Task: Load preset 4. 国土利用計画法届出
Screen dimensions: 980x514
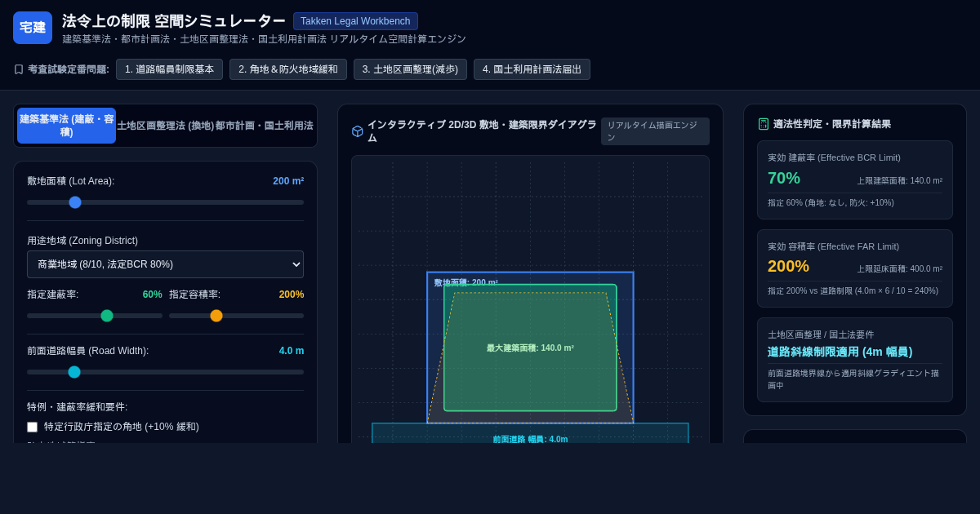Action: [532, 69]
